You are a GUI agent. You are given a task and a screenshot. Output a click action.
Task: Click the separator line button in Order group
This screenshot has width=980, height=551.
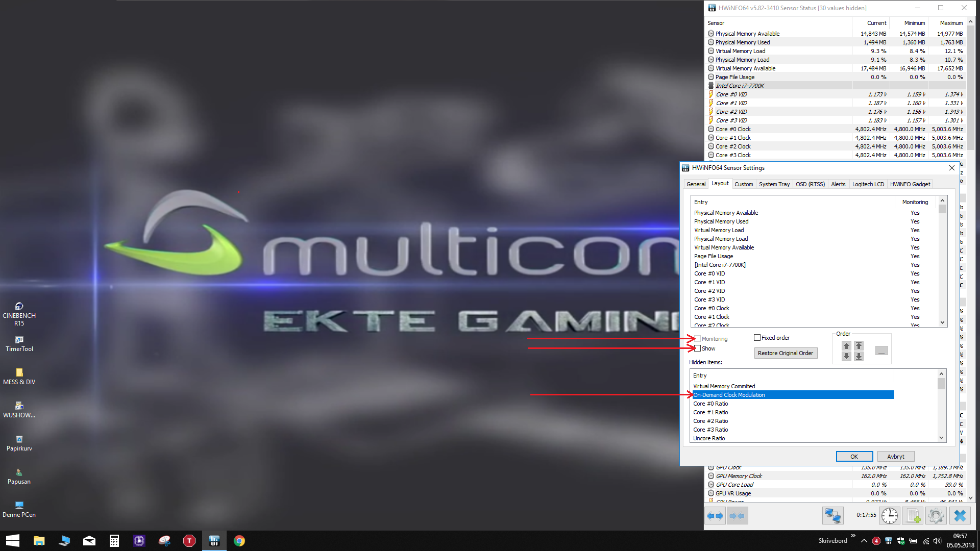(x=881, y=351)
